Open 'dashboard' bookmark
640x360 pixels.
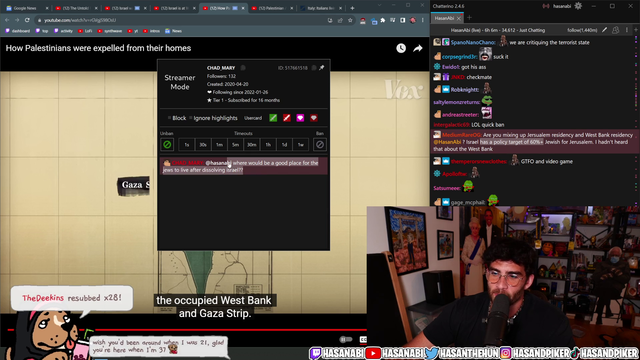18,31
